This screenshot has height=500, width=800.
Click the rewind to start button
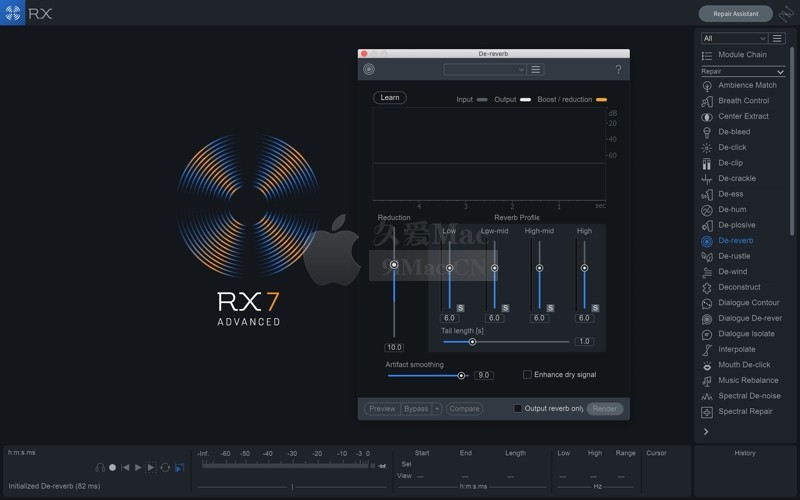coord(125,467)
